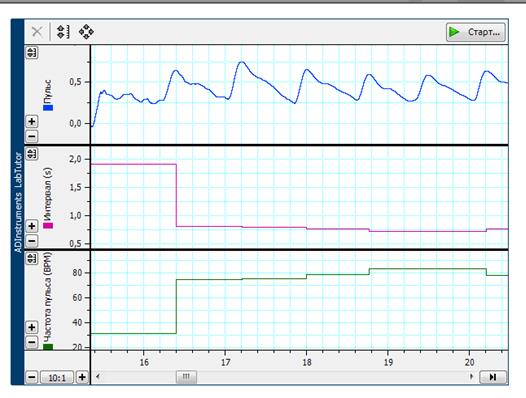Click the blue Пульс channel color swatch
526x398 pixels.
(48, 108)
